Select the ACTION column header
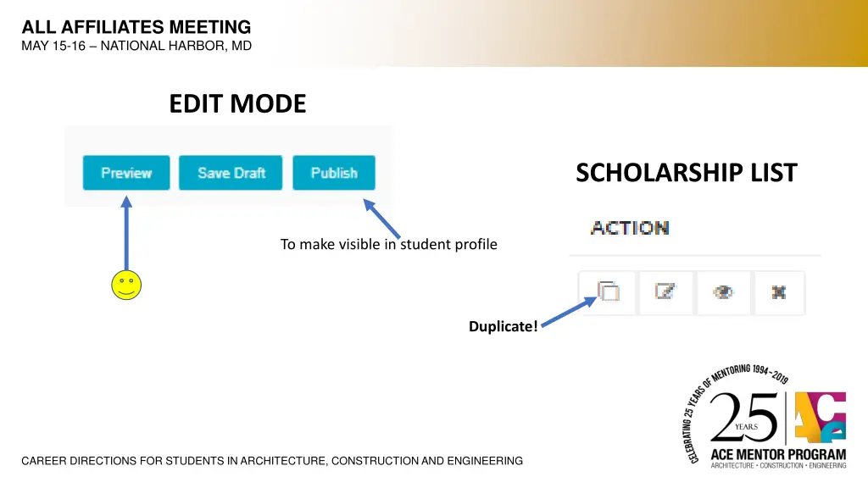The image size is (868, 488). [630, 228]
